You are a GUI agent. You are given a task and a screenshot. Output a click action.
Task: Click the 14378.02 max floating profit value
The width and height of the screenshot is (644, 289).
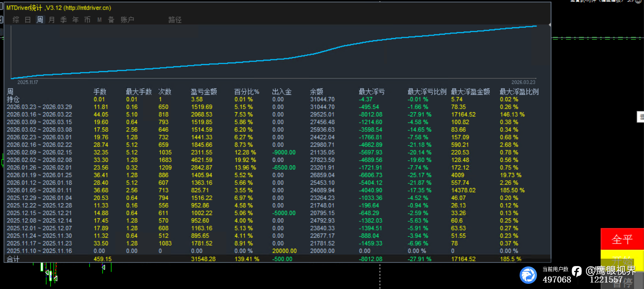[463, 190]
